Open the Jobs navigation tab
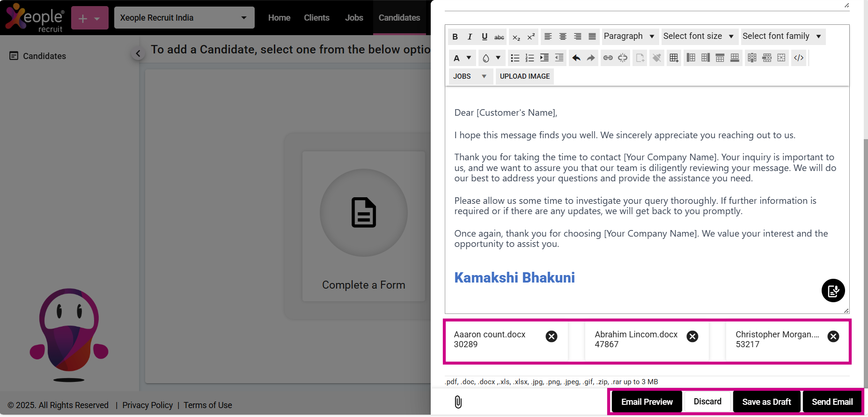868x417 pixels. 354,18
